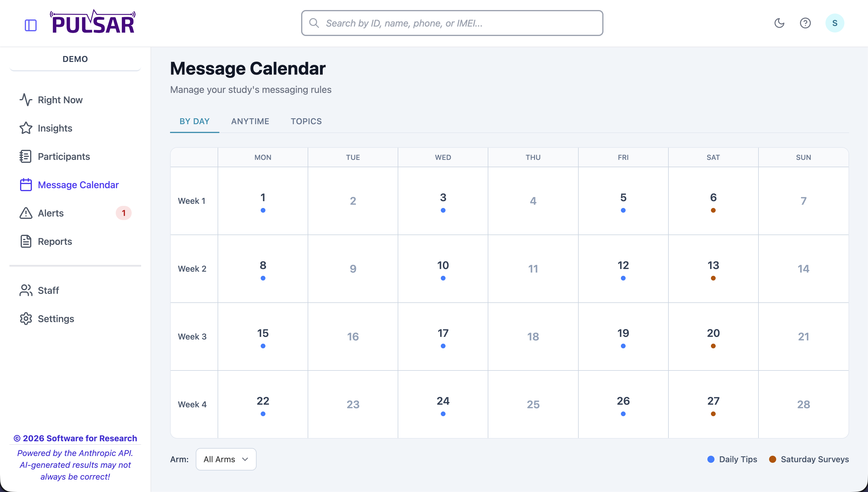Open Staff from the people icon
The width and height of the screenshot is (868, 492).
[26, 290]
